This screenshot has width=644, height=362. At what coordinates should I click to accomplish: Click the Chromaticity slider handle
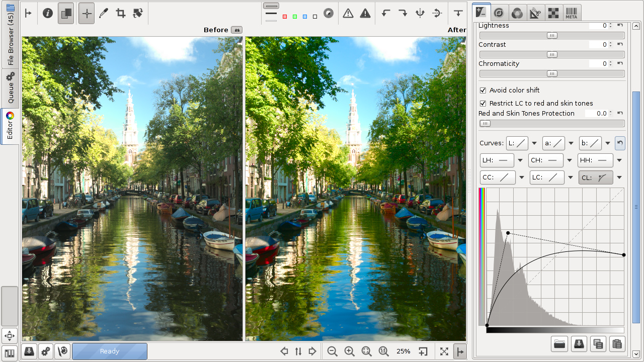552,74
